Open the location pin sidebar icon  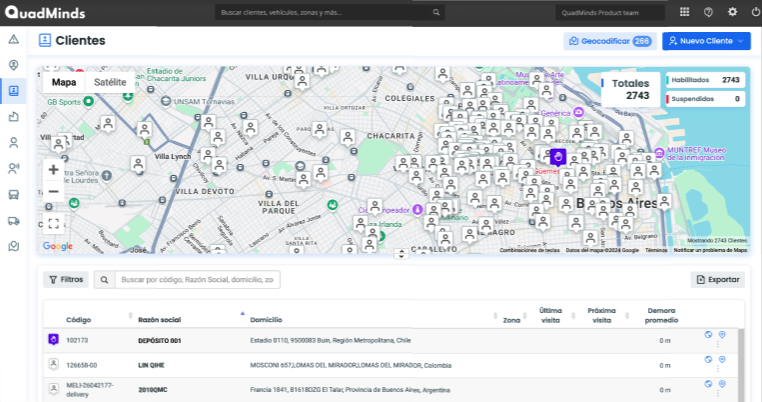pyautogui.click(x=14, y=65)
